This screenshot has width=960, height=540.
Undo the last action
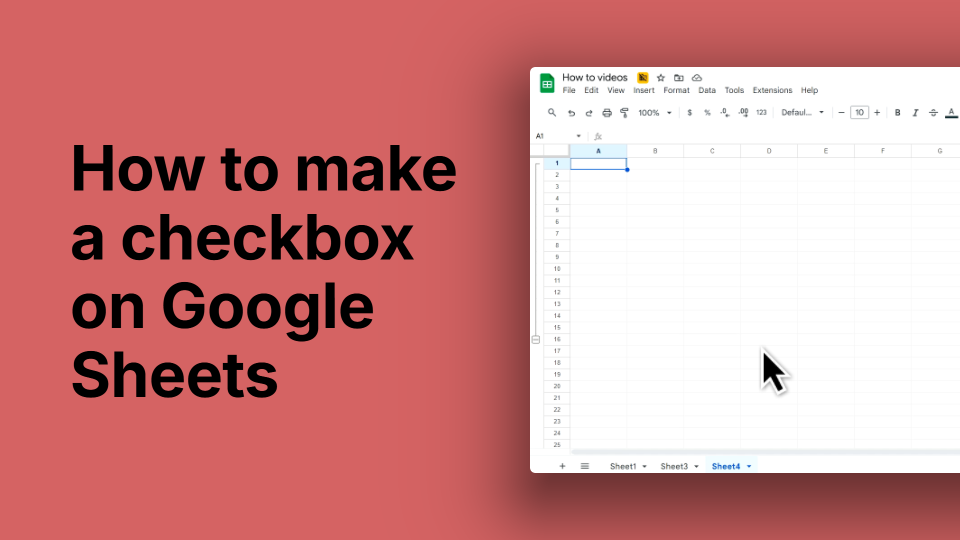click(571, 113)
